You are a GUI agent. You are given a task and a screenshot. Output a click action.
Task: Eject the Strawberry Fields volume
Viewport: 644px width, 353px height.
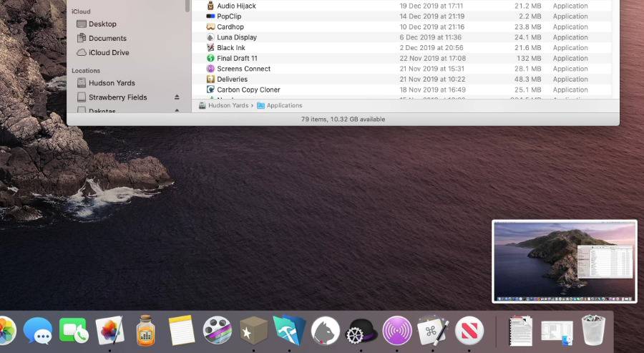[x=177, y=97]
